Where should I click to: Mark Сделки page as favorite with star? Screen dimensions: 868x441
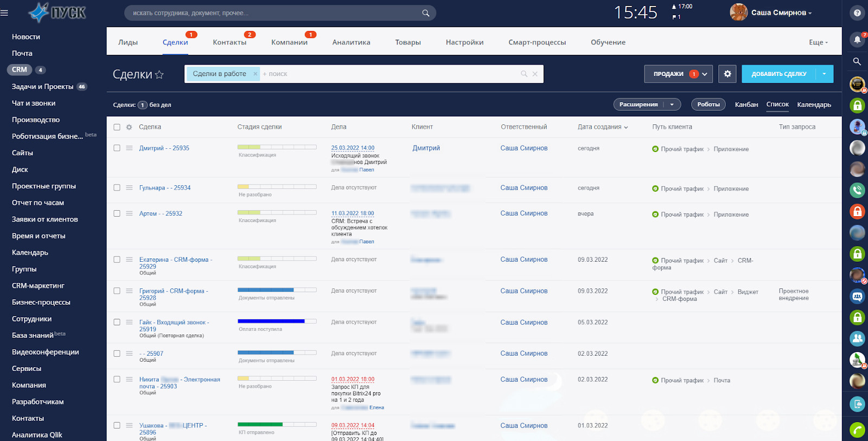(159, 74)
